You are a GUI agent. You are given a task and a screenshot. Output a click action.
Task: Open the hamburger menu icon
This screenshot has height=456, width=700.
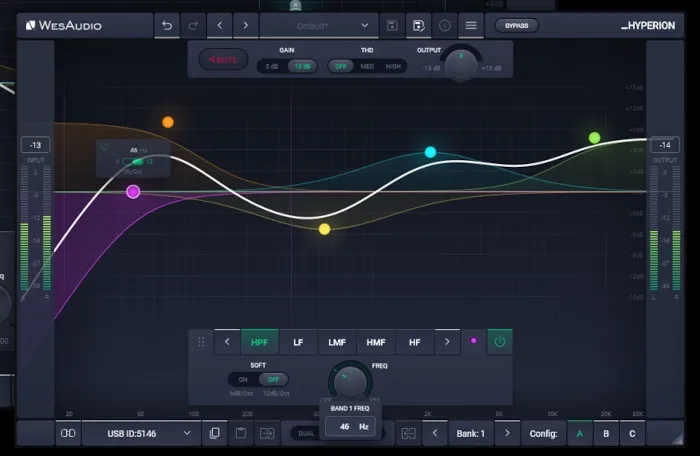[471, 25]
